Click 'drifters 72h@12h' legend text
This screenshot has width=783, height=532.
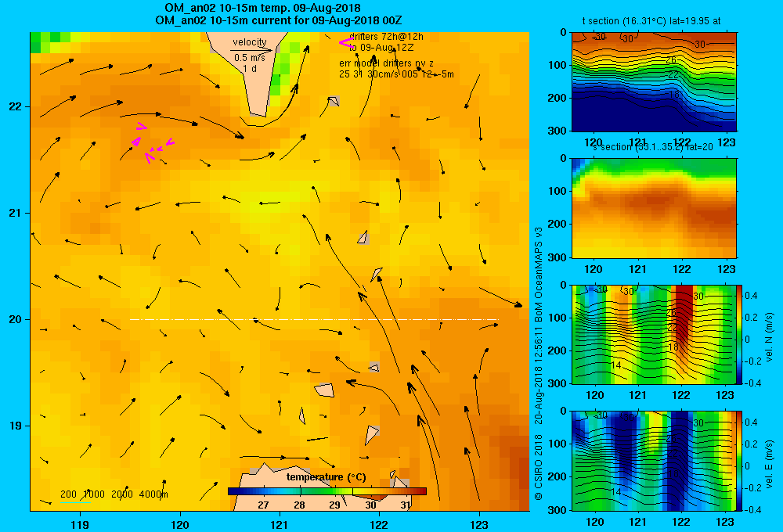387,37
